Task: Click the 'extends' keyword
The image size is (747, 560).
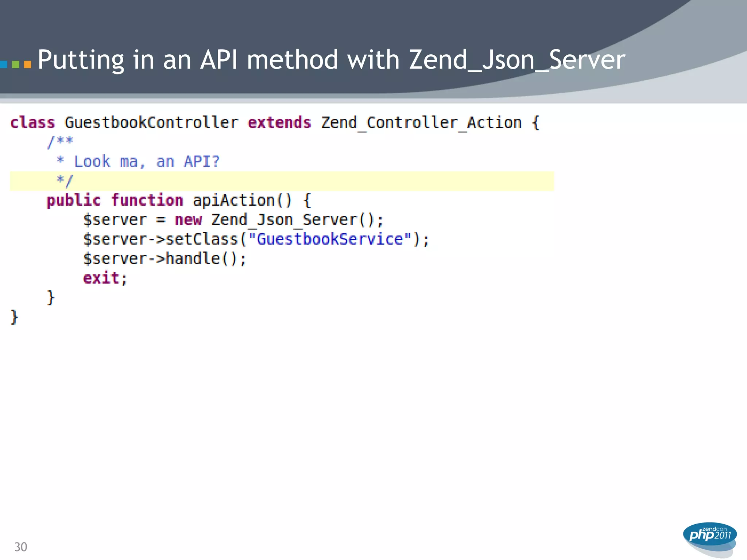Action: (279, 123)
